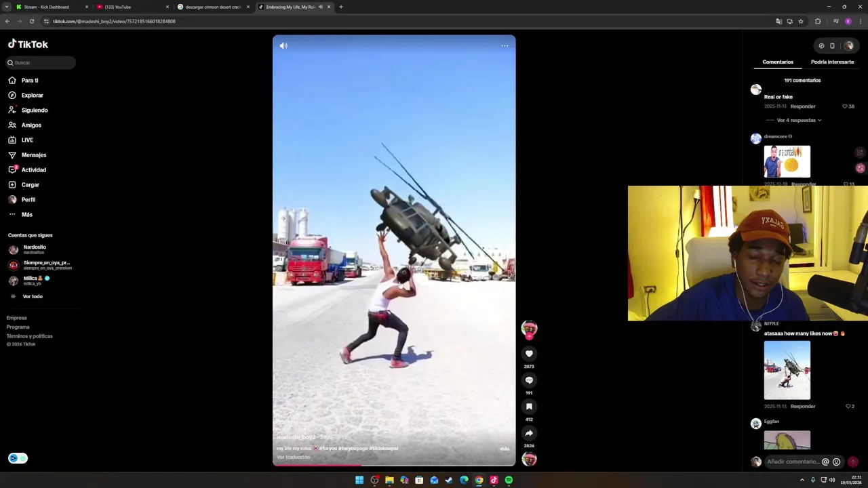Open Amigos in the sidebar
The width and height of the screenshot is (868, 488).
tap(31, 125)
